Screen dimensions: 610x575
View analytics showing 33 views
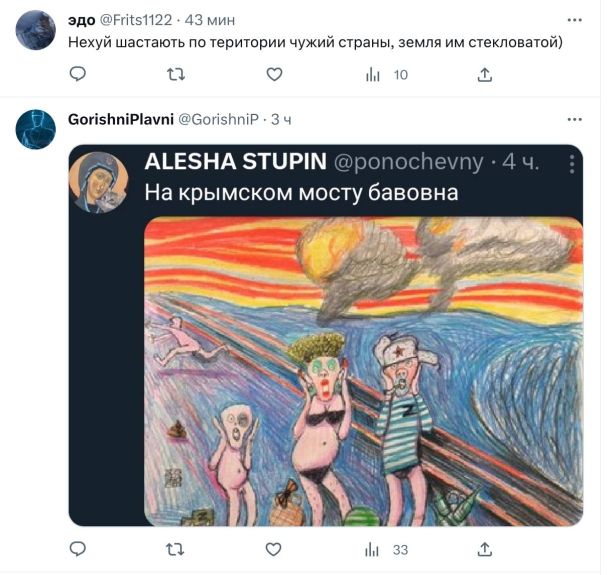click(x=386, y=550)
